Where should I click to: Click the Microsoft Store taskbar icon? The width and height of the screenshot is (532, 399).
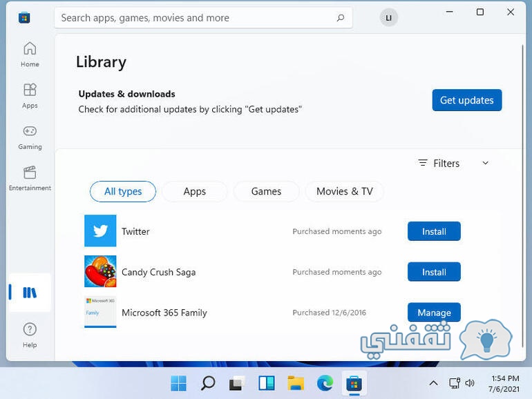354,384
